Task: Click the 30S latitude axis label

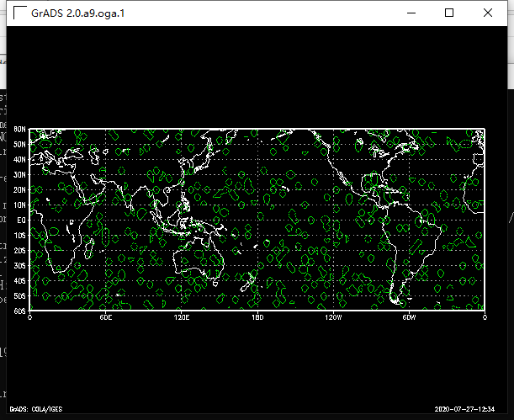Action: (19, 265)
